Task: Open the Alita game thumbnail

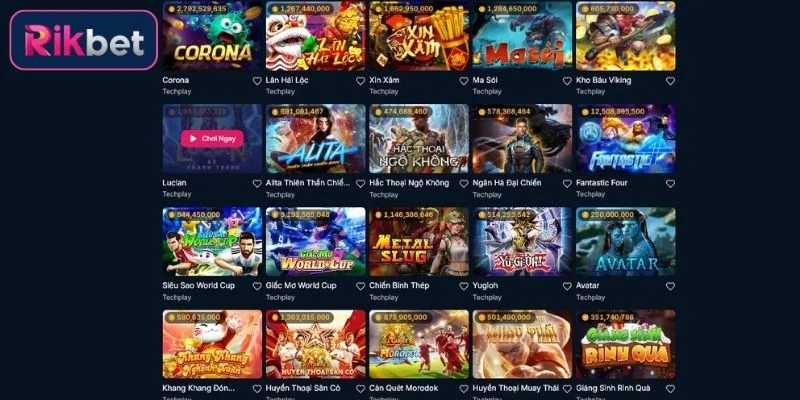Action: [315, 139]
